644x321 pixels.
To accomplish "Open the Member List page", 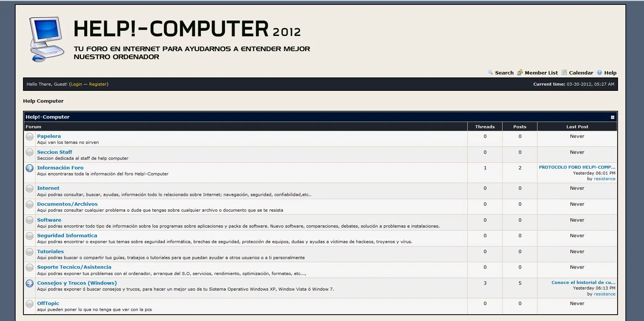I will click(x=541, y=73).
